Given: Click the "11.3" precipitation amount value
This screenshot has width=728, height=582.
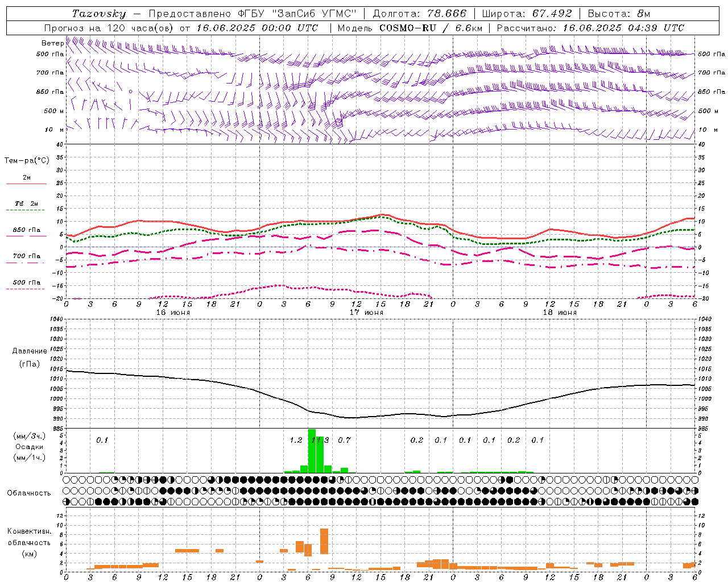Looking at the screenshot, I should click(320, 440).
